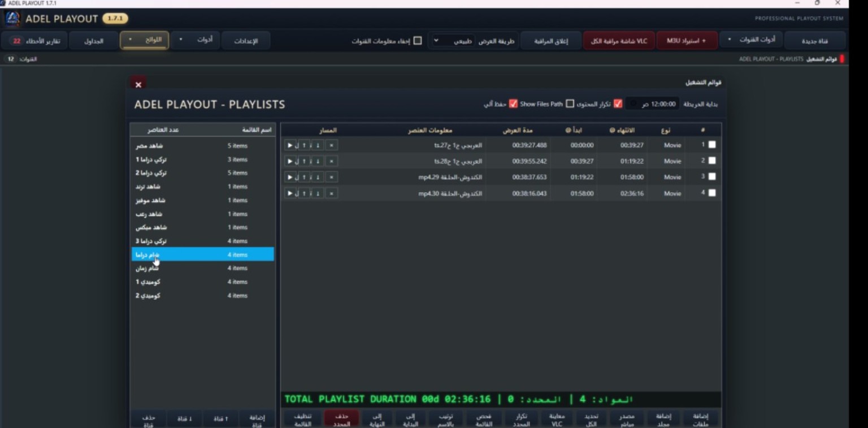Click the ↓ قناة move channel down button
The height and width of the screenshot is (428, 868).
pyautogui.click(x=185, y=419)
